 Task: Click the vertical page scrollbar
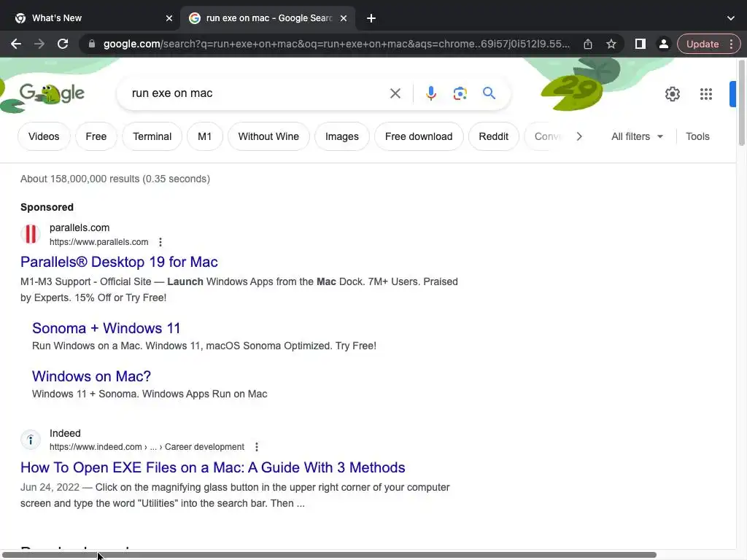741,103
